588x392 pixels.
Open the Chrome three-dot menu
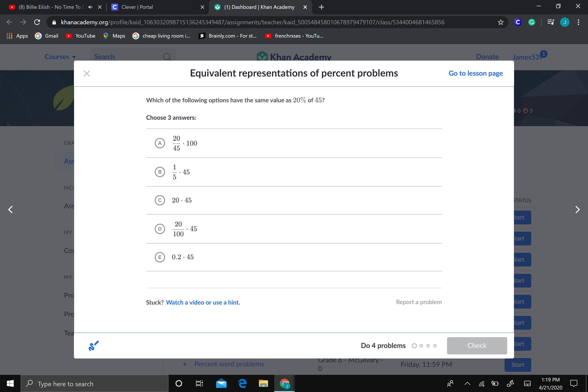tap(579, 22)
